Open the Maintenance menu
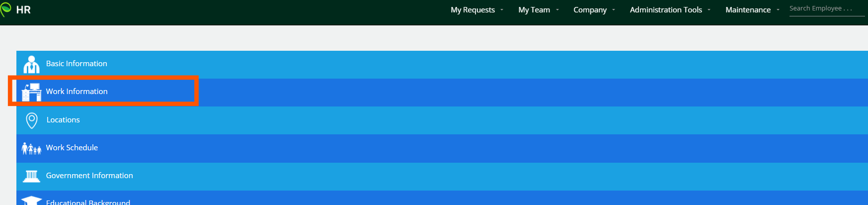The image size is (868, 205). tap(752, 10)
